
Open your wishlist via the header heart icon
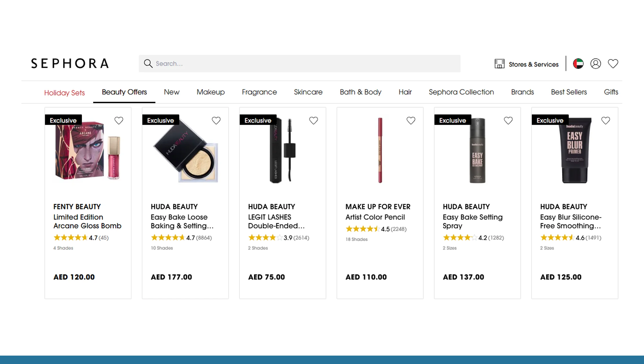click(x=613, y=63)
